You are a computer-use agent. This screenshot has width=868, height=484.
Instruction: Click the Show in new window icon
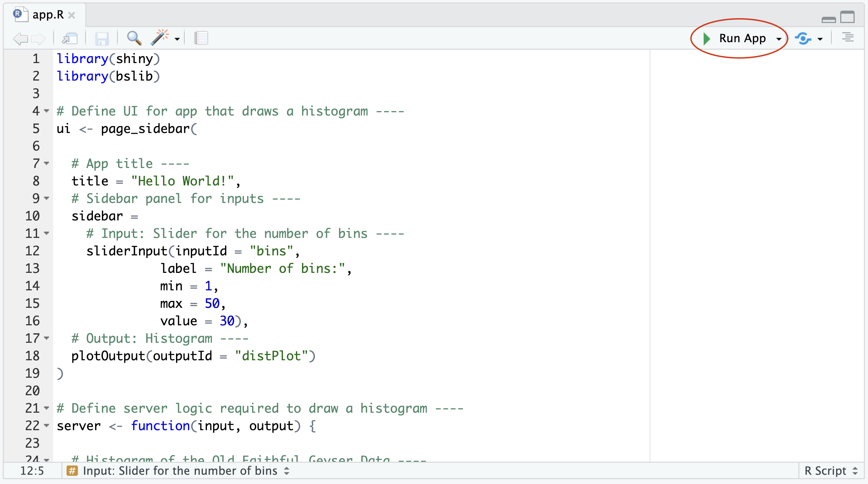[x=70, y=38]
